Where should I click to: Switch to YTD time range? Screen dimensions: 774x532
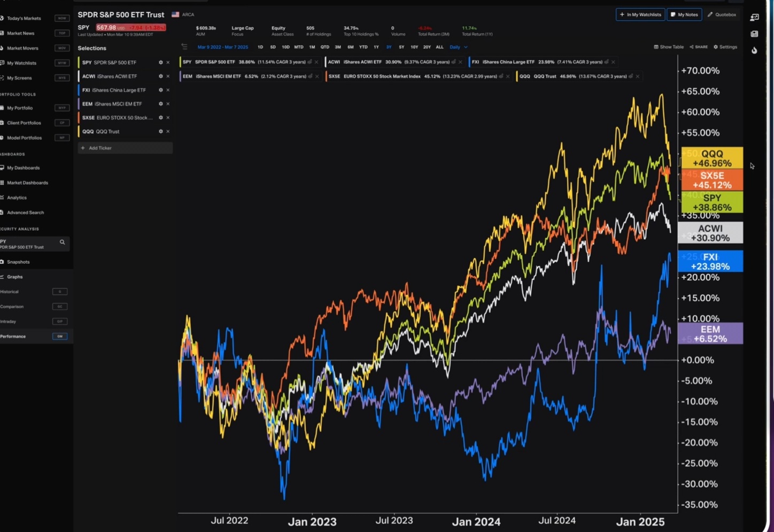[x=363, y=47]
